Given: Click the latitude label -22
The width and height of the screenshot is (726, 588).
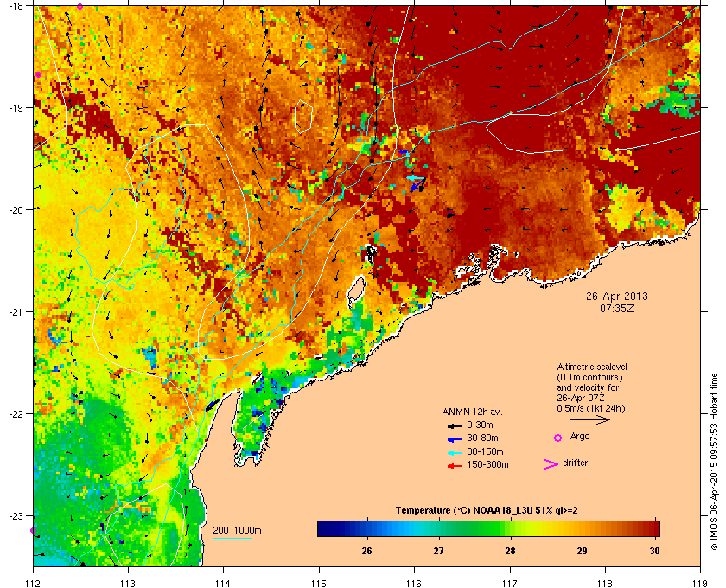Looking at the screenshot, I should coord(16,414).
